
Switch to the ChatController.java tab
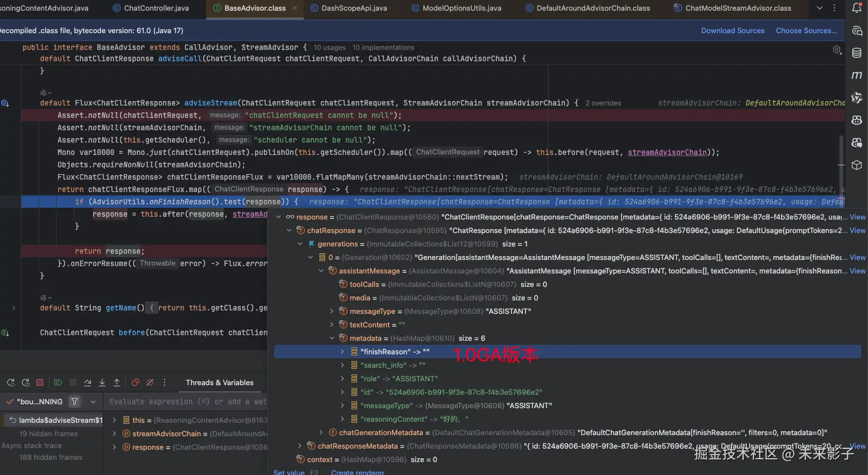(x=150, y=8)
